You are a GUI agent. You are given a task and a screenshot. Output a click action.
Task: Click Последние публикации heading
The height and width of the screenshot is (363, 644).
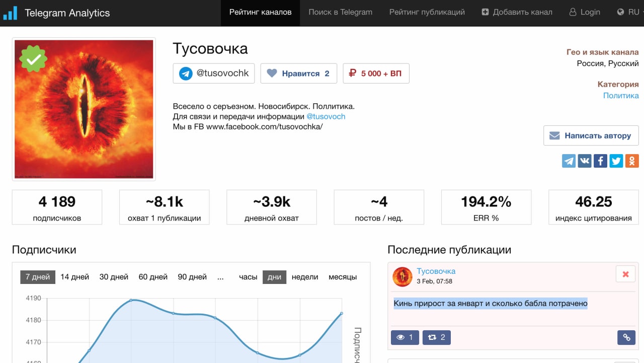point(449,250)
